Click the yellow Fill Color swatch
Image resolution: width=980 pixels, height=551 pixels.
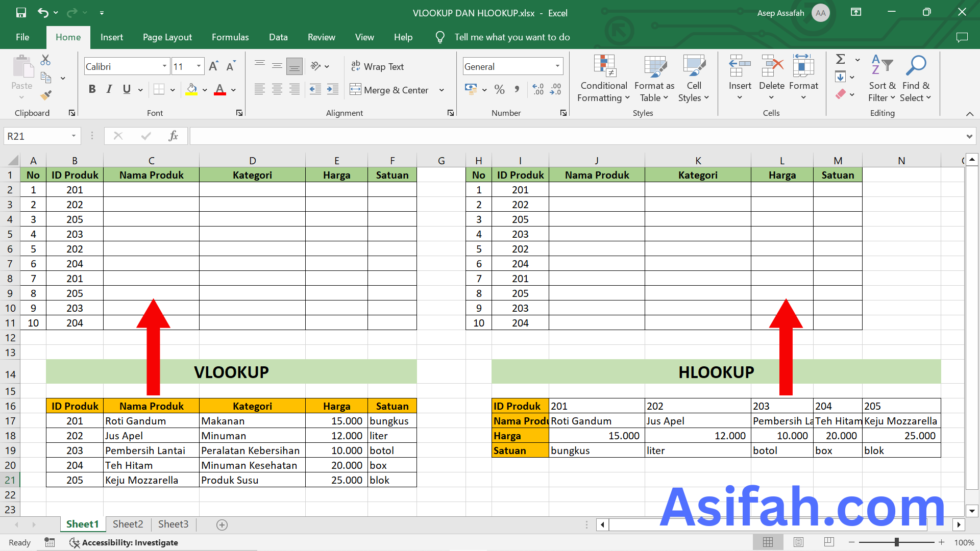[x=192, y=90]
